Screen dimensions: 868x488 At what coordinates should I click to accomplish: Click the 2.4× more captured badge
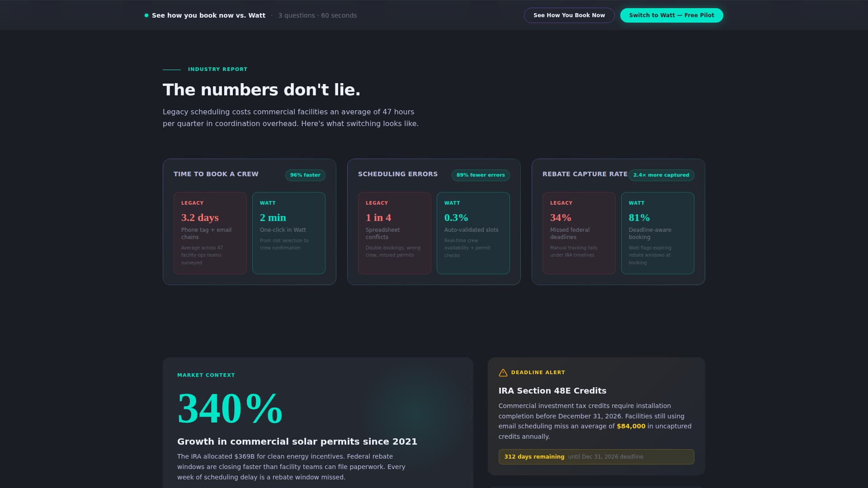[661, 175]
